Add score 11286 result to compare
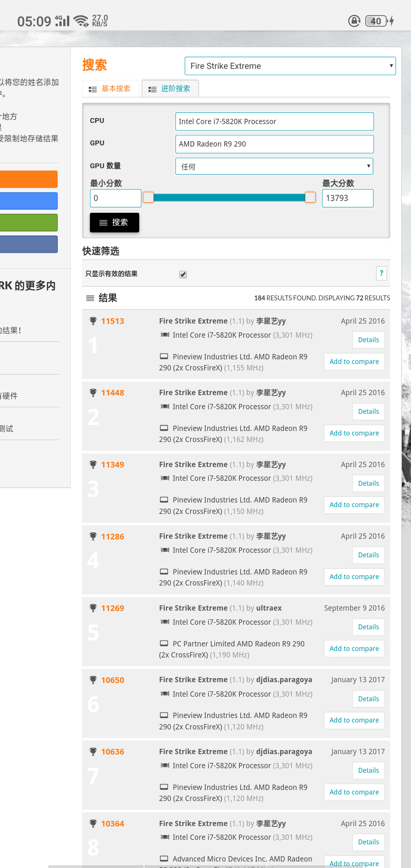The height and width of the screenshot is (868, 411). pos(354,577)
